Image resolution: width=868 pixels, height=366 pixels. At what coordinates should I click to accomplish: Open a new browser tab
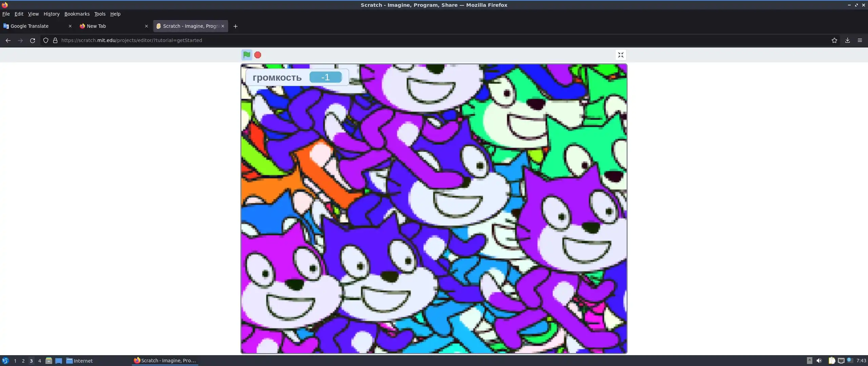point(235,26)
